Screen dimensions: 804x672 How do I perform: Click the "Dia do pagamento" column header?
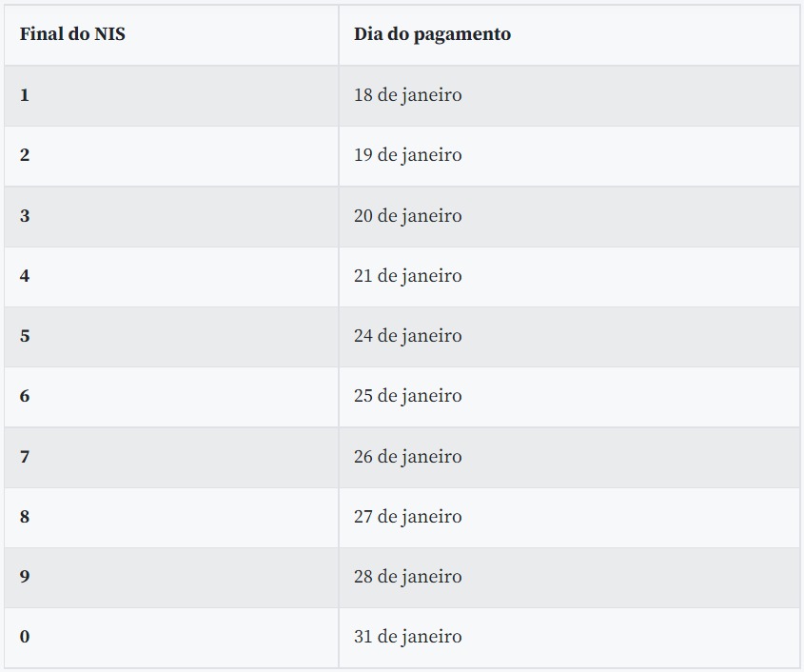click(x=432, y=34)
